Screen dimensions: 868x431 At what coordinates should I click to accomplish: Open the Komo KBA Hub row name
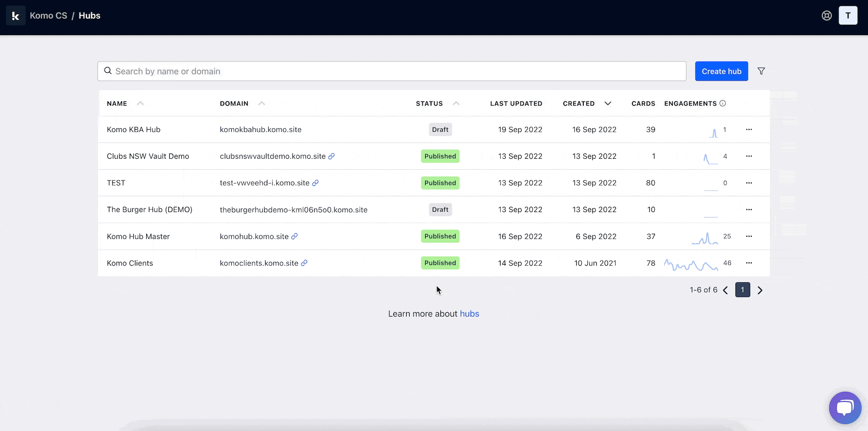click(134, 130)
